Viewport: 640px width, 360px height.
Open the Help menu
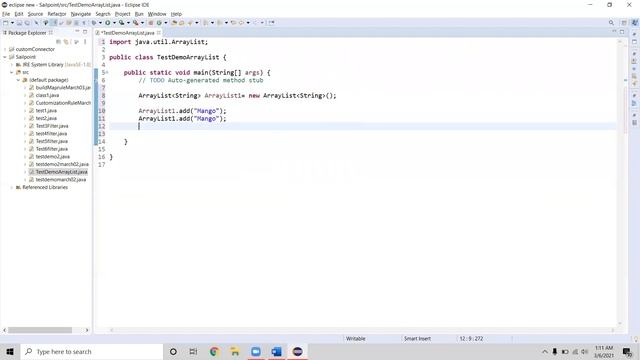(176, 14)
